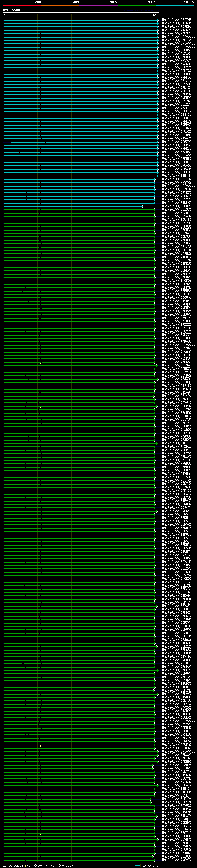Click yellow large-gap marker near the A8URU7 row

click(40, 407)
